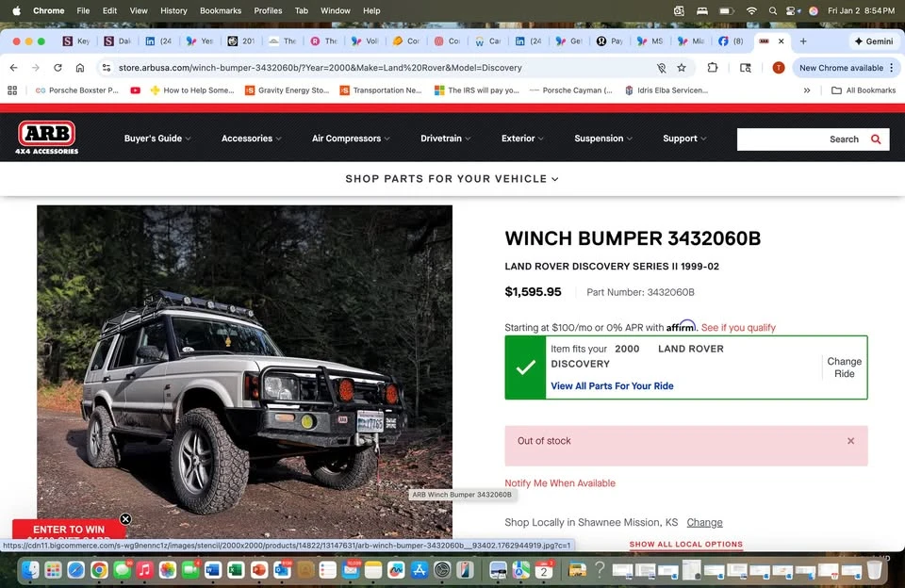Open the Chrome File menu
The height and width of the screenshot is (588, 905).
tap(83, 10)
